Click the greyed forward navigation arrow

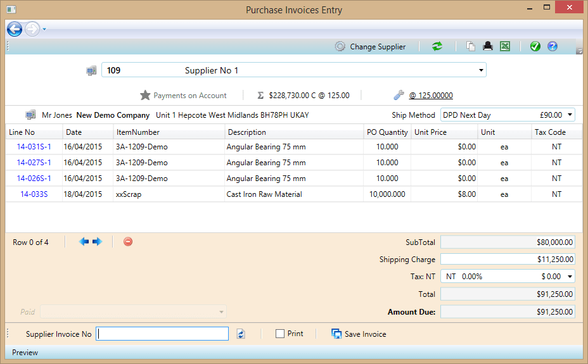click(x=32, y=29)
